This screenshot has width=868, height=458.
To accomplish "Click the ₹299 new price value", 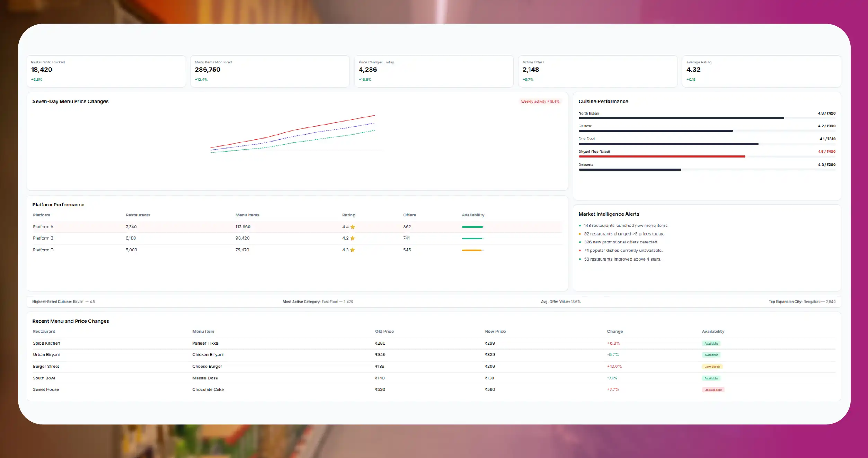I will (490, 343).
